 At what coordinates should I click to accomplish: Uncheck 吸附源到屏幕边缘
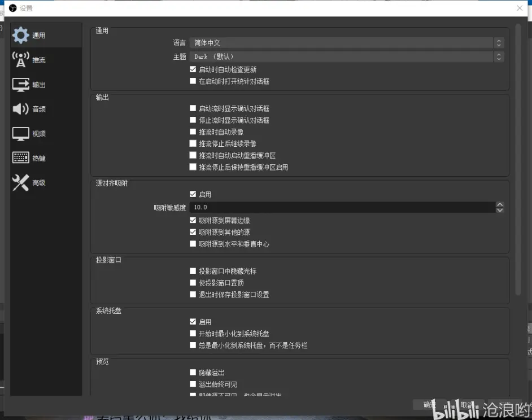point(193,220)
